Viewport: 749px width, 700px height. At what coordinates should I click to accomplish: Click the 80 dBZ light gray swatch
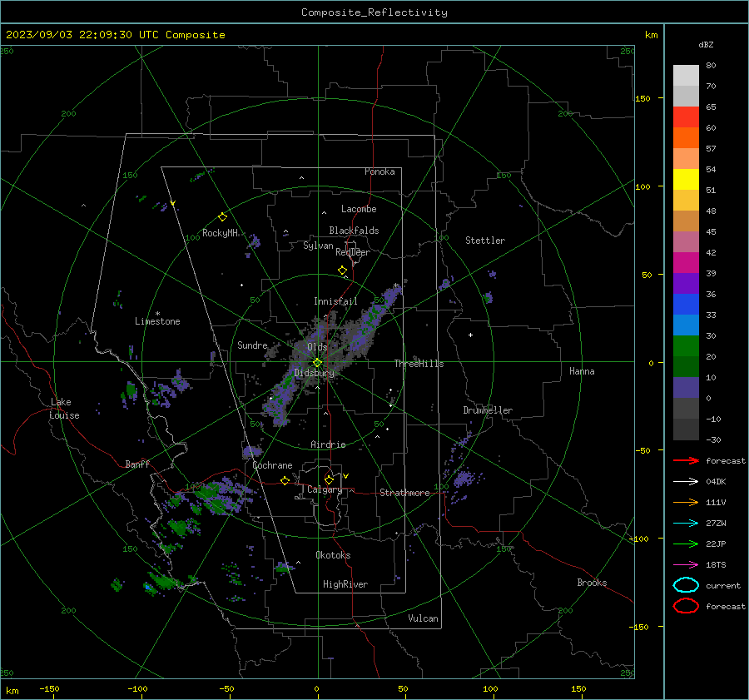click(686, 75)
